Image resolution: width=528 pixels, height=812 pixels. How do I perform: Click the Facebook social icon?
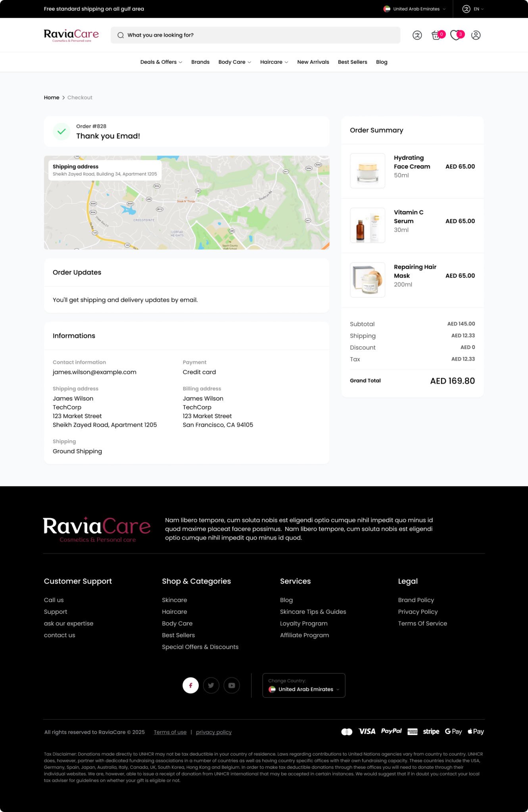point(190,685)
